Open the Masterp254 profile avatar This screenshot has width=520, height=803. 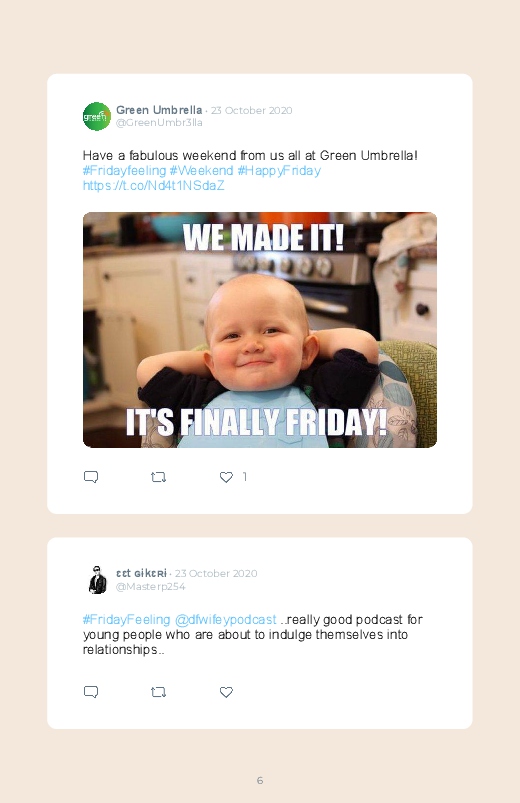pyautogui.click(x=97, y=580)
